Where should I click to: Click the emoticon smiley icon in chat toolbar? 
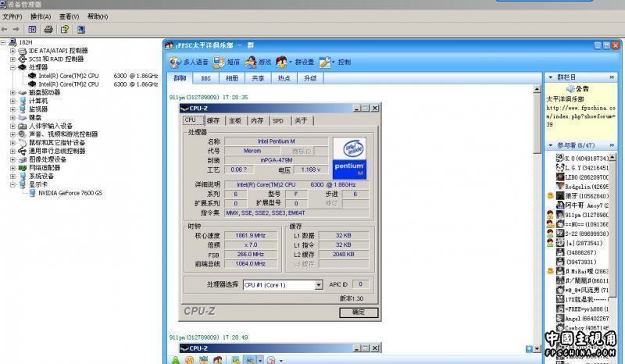[x=189, y=360]
